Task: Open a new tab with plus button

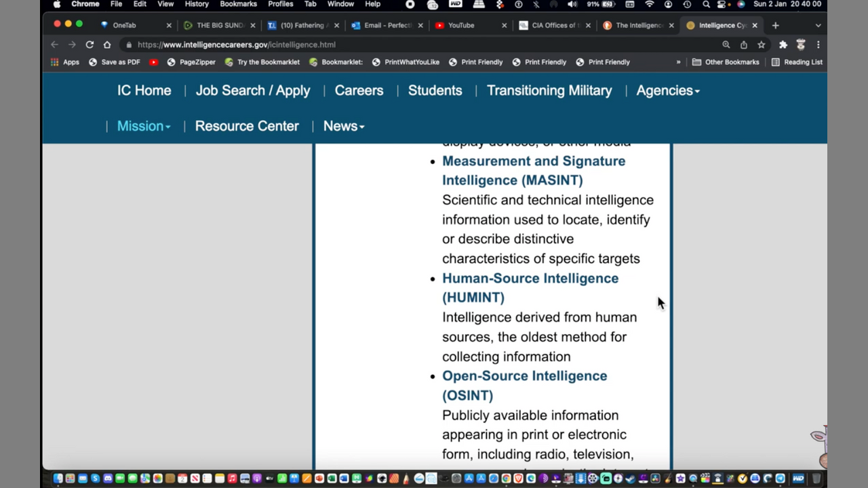Action: coord(775,25)
